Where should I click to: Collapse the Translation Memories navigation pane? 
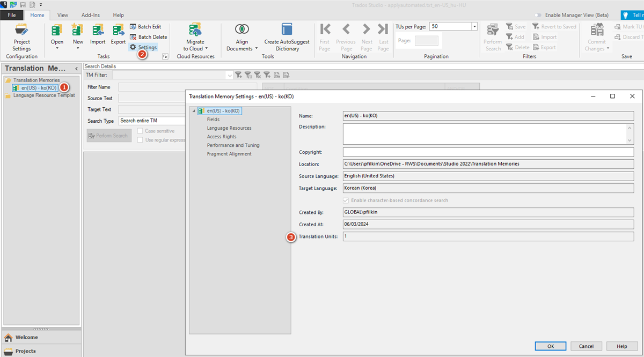tap(77, 69)
